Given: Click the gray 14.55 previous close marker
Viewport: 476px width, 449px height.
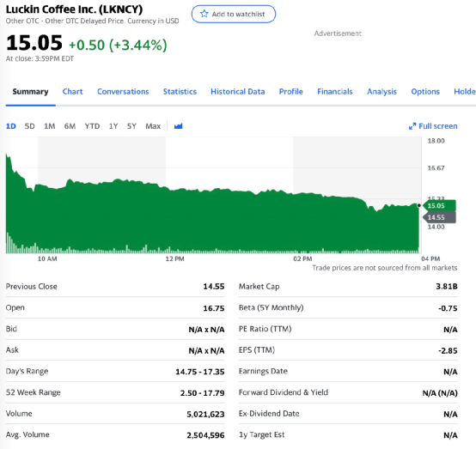Looking at the screenshot, I should pyautogui.click(x=439, y=217).
